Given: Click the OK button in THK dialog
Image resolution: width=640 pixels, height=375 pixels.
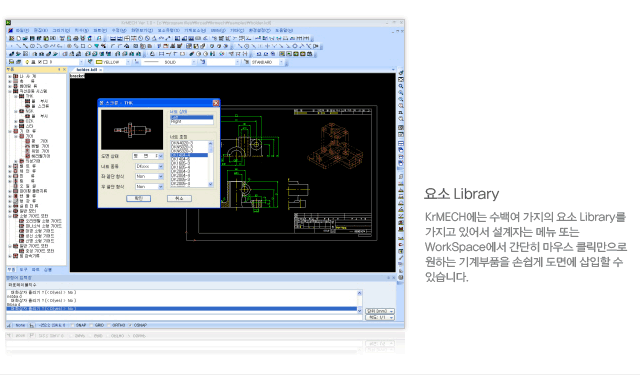Looking at the screenshot, I should click(x=139, y=198).
